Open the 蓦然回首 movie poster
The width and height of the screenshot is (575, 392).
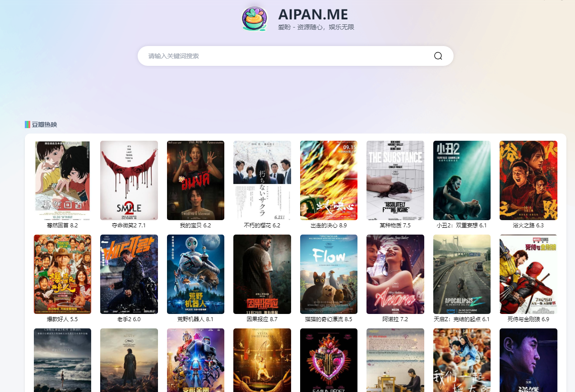[62, 180]
